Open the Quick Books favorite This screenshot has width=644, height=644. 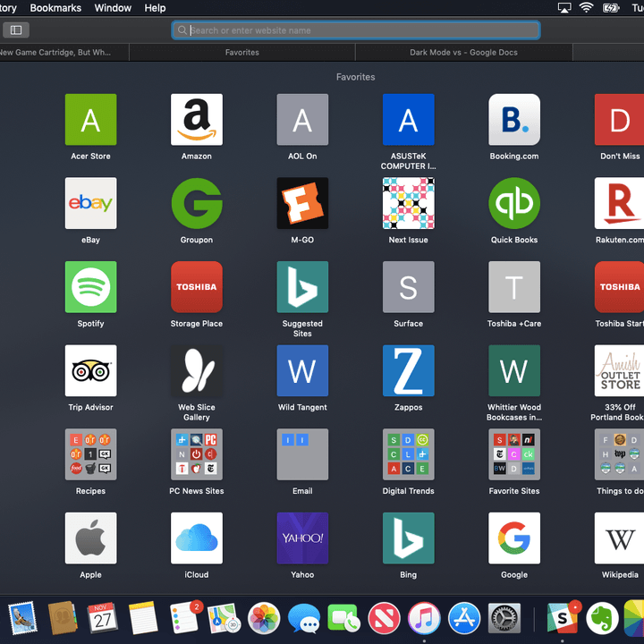pos(514,203)
